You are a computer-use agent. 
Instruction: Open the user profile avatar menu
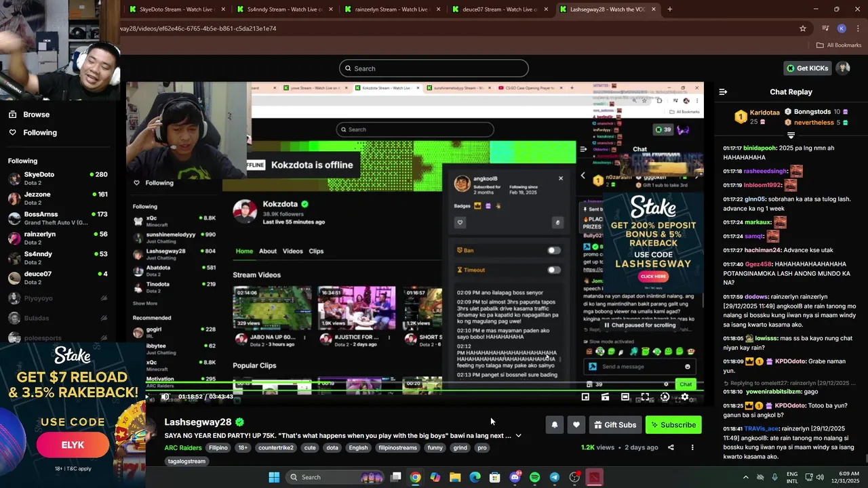(x=843, y=68)
